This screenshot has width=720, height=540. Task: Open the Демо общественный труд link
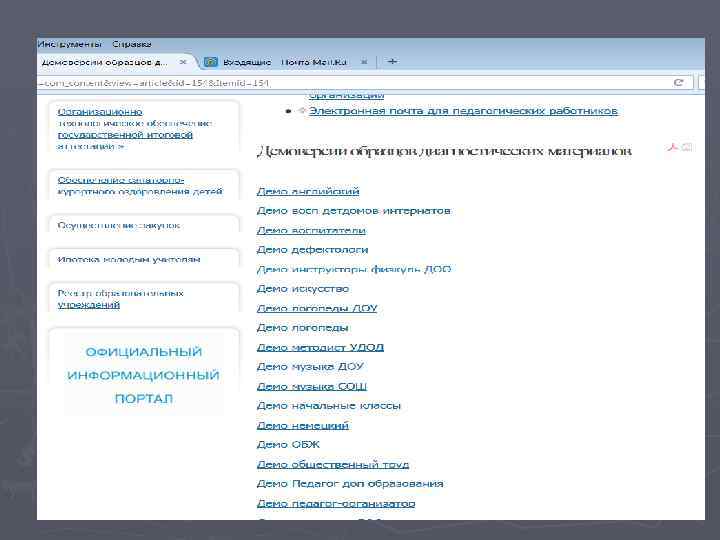pos(333,465)
